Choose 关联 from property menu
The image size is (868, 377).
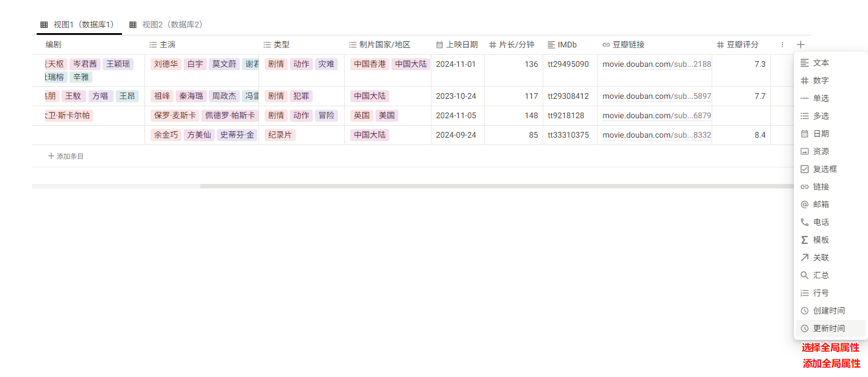(x=831, y=258)
